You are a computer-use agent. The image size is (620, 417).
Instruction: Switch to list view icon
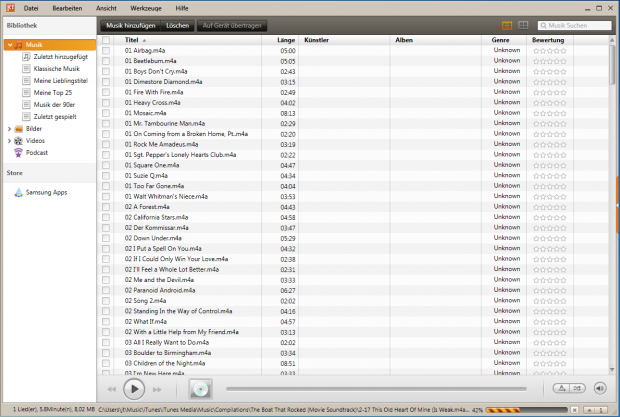[507, 25]
